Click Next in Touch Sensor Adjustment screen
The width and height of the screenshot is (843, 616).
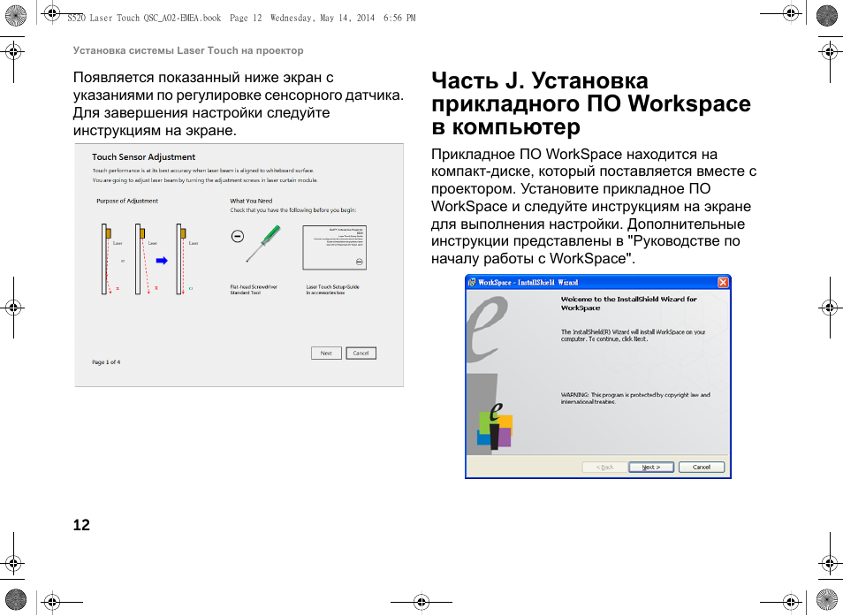coord(326,354)
